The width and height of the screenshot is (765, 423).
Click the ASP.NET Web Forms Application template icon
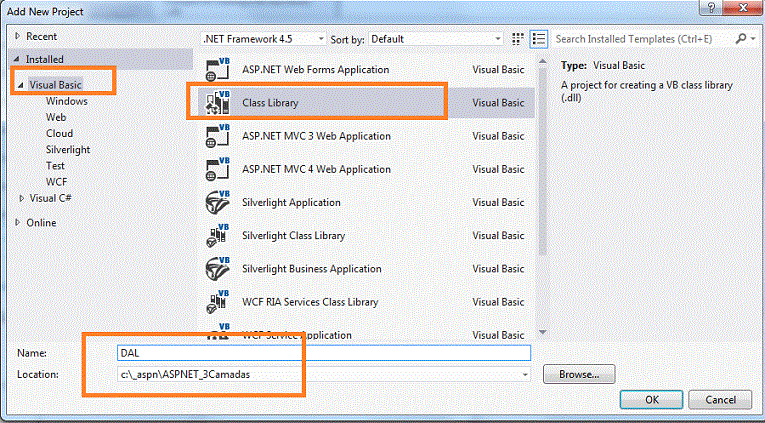click(x=218, y=70)
